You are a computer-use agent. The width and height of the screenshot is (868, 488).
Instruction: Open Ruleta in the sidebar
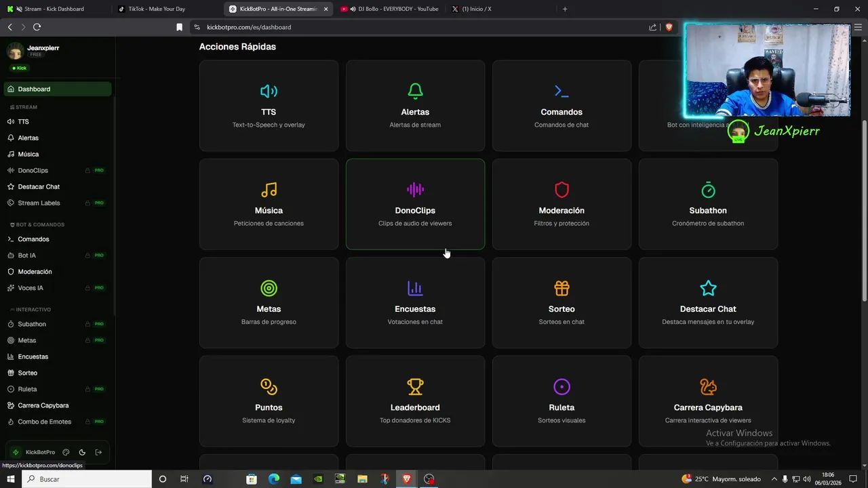click(58, 389)
